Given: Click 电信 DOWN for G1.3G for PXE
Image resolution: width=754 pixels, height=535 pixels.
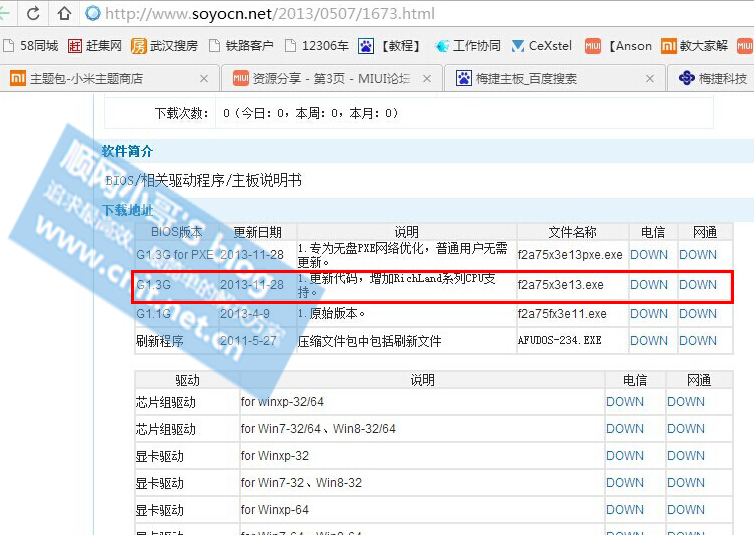Looking at the screenshot, I should coord(649,255).
